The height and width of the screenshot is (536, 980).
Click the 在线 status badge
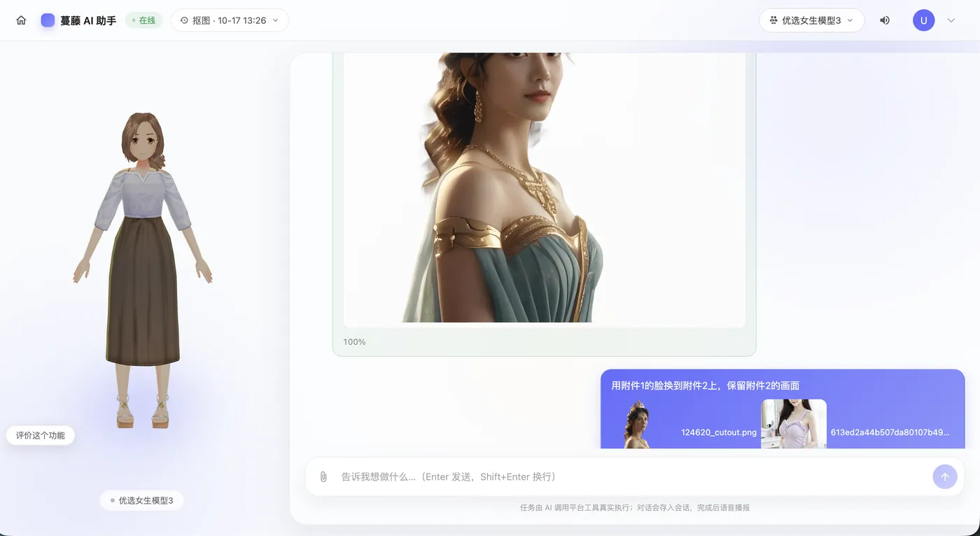tap(143, 20)
